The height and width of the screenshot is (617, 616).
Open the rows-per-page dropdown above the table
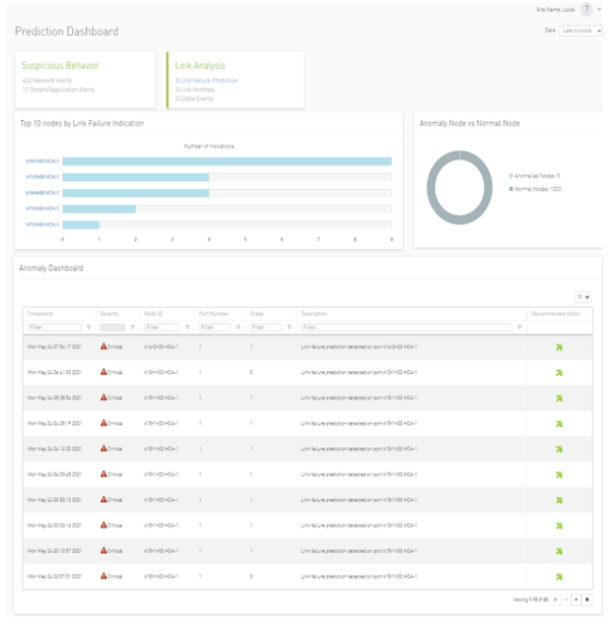[x=583, y=297]
